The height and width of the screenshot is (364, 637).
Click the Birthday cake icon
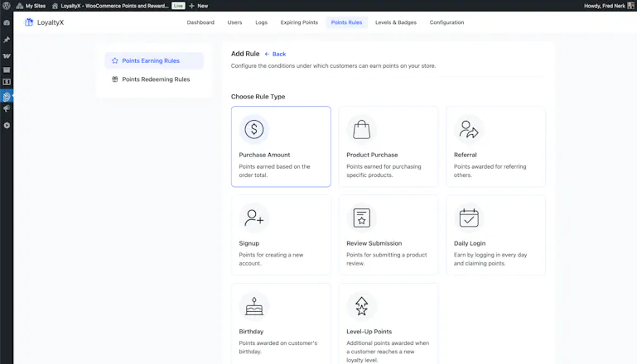(254, 306)
